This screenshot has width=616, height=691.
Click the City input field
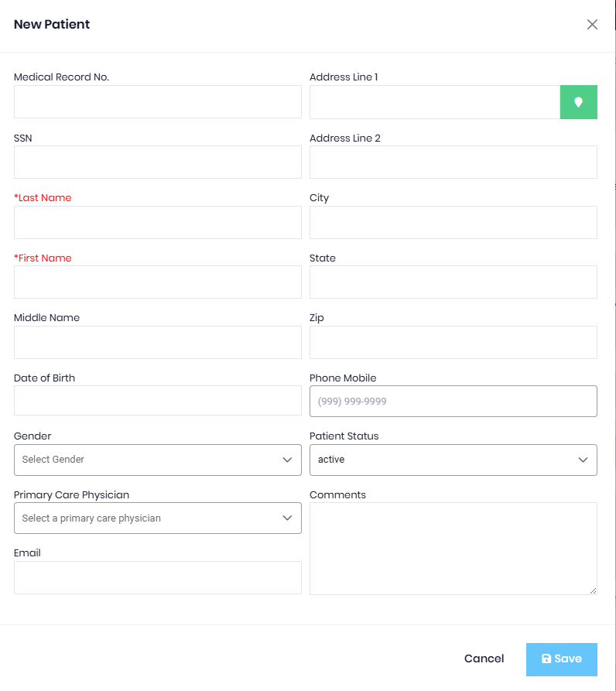click(x=453, y=223)
